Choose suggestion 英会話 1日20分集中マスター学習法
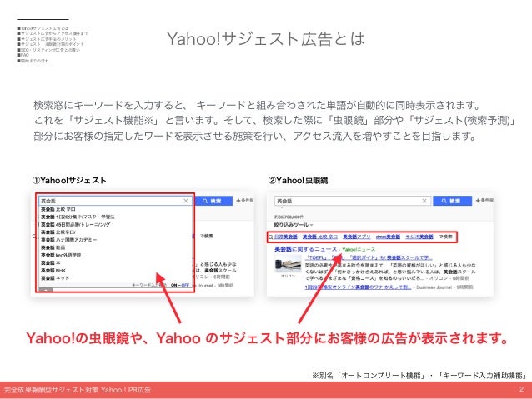 78,217
